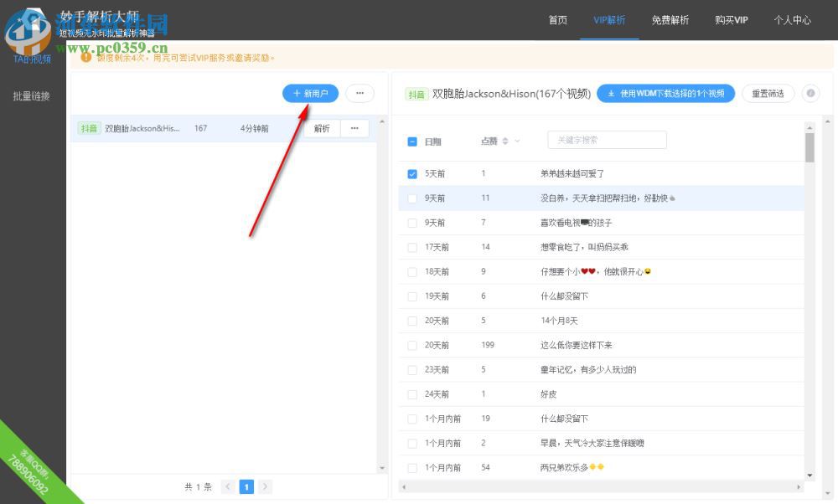
Task: Switch to the 免费解析 tab
Action: point(670,21)
